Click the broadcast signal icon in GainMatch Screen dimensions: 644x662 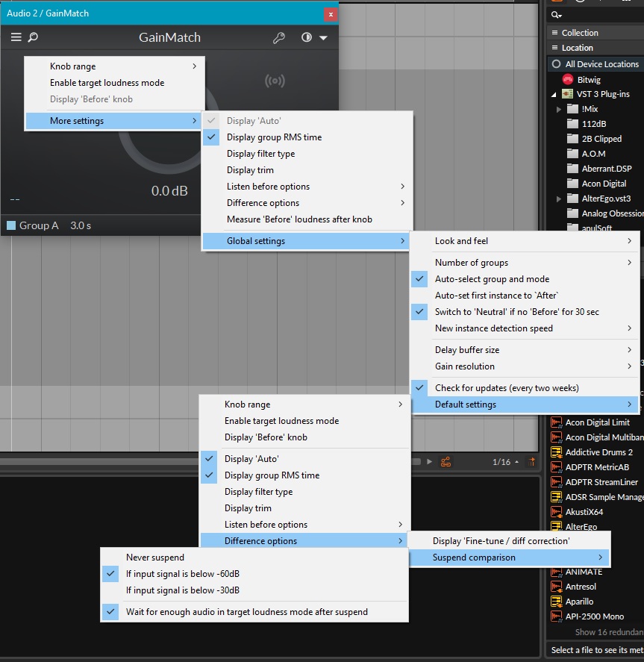pyautogui.click(x=275, y=81)
